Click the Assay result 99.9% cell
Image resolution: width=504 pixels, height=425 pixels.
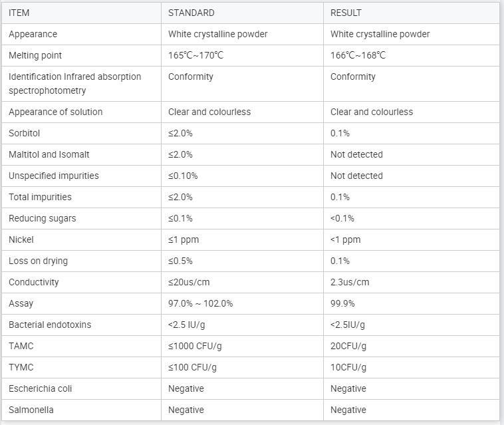[342, 303]
